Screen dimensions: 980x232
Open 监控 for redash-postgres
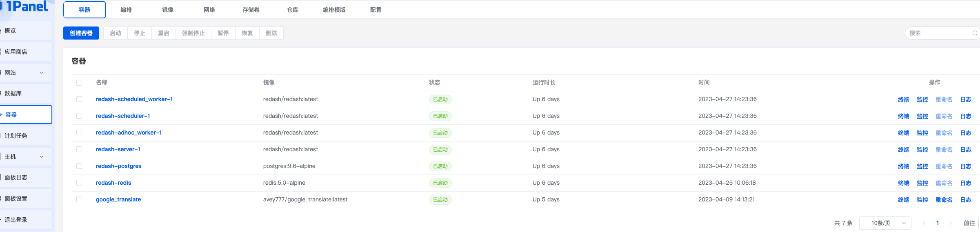[x=922, y=166]
